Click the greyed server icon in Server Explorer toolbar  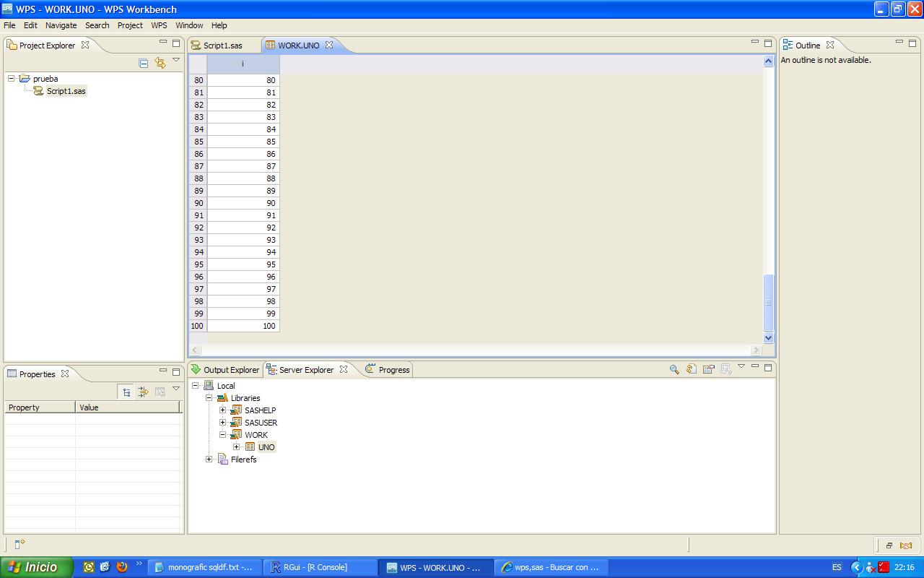(x=725, y=369)
